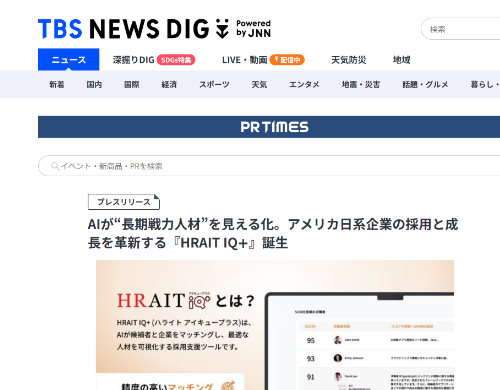This screenshot has height=390, width=500.
Task: Click the Powered by JNN text
Action: tap(253, 28)
